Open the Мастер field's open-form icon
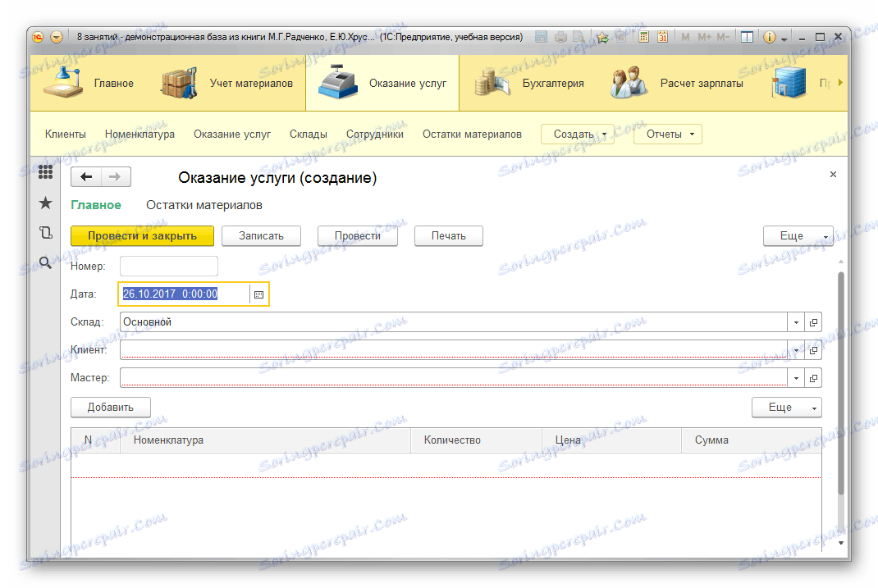Screen dimensions: 878x588 (813, 378)
